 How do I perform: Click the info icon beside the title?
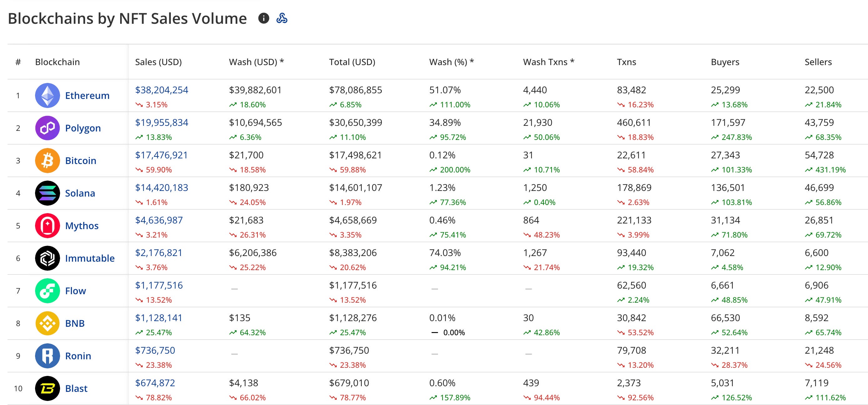(263, 18)
